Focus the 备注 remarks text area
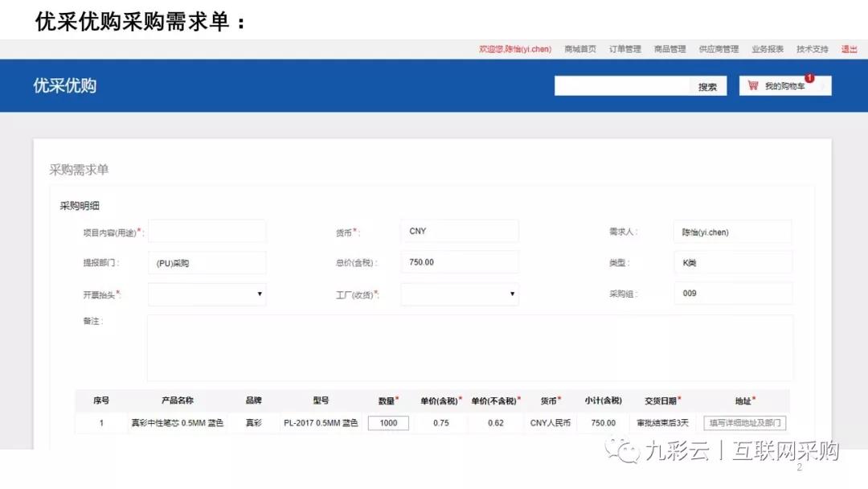 click(470, 347)
